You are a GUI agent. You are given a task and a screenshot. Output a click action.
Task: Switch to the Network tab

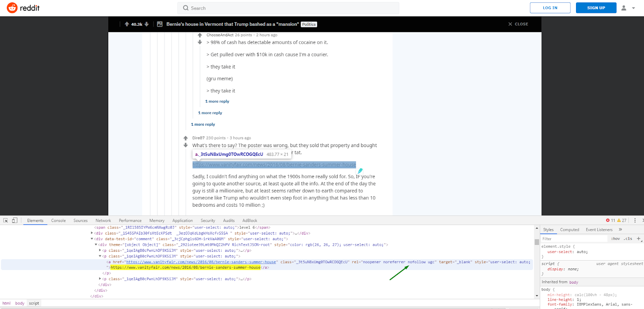pyautogui.click(x=103, y=220)
